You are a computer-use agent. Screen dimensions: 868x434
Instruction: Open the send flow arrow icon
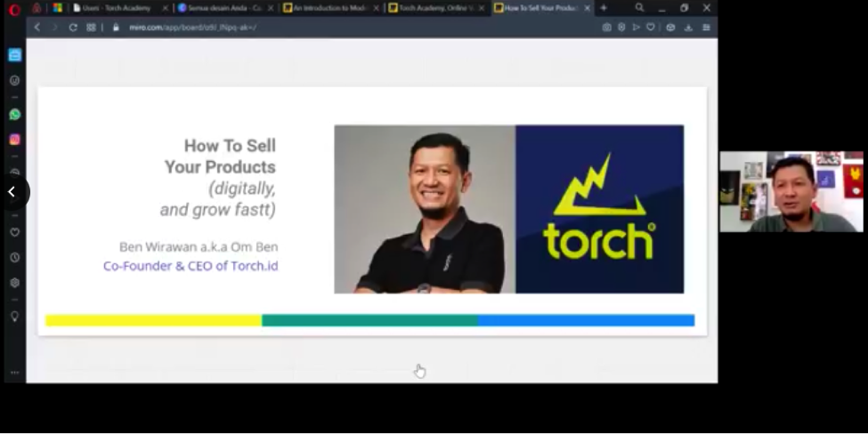click(636, 27)
